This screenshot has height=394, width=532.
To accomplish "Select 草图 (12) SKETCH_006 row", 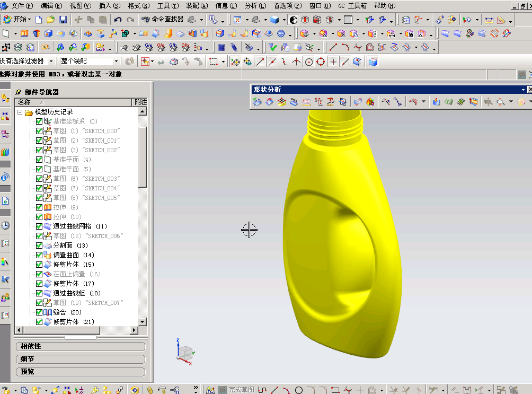I will tap(88, 236).
